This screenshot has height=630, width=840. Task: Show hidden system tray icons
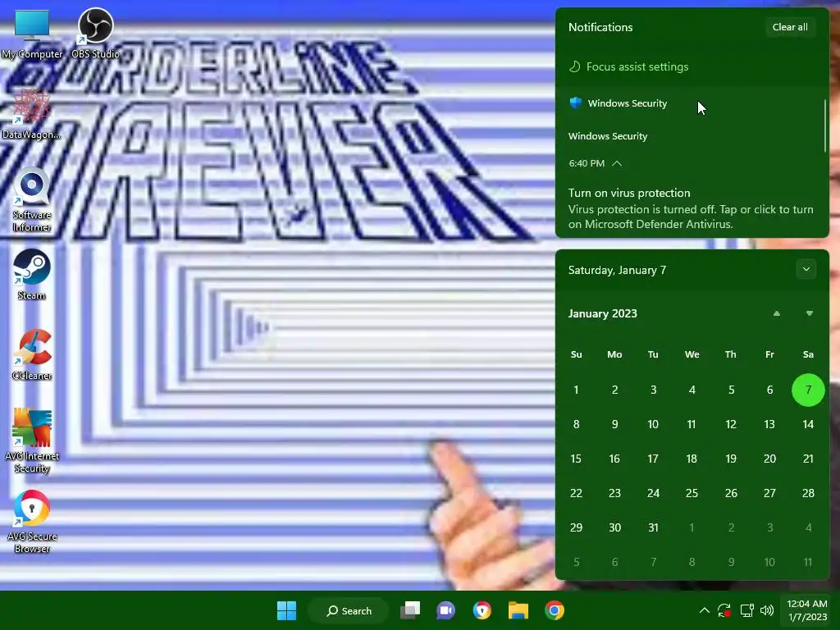(x=705, y=610)
